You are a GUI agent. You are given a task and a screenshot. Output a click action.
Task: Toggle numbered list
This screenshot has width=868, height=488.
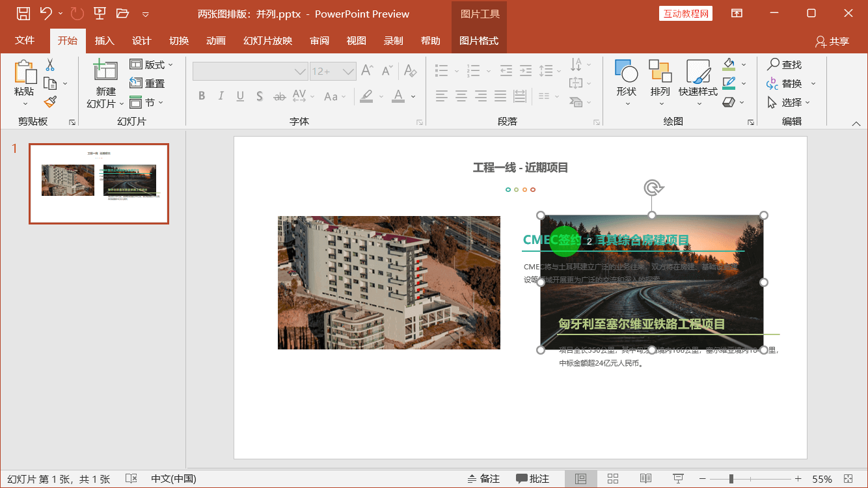pyautogui.click(x=473, y=70)
